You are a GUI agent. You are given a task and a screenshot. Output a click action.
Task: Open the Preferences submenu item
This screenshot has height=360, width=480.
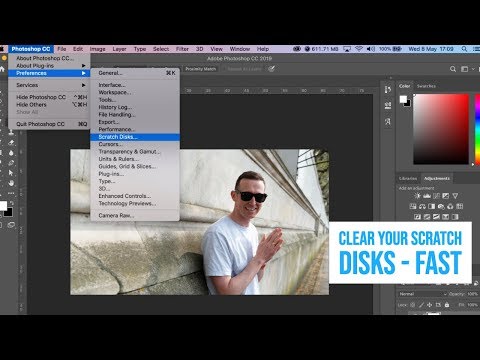[49, 73]
